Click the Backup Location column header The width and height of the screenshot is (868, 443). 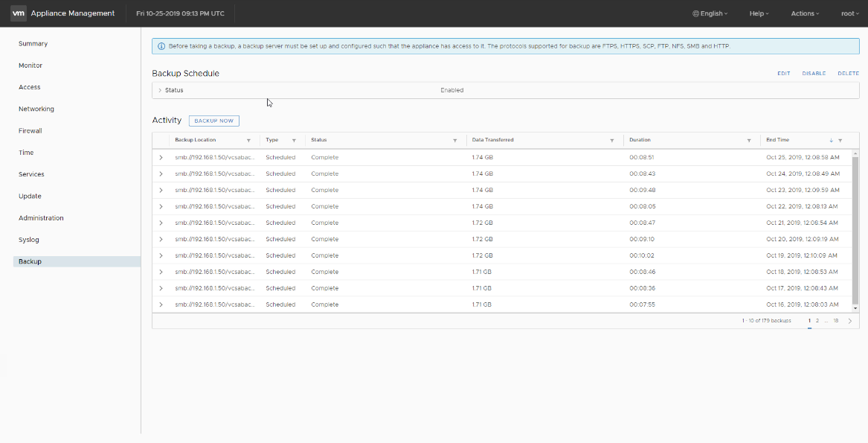[x=196, y=140]
